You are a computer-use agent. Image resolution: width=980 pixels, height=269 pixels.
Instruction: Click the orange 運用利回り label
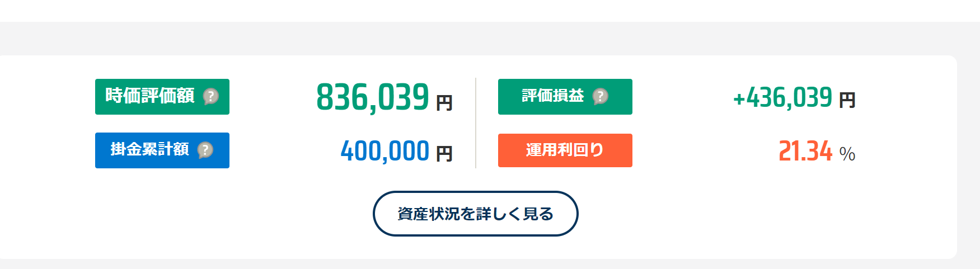[x=565, y=150]
